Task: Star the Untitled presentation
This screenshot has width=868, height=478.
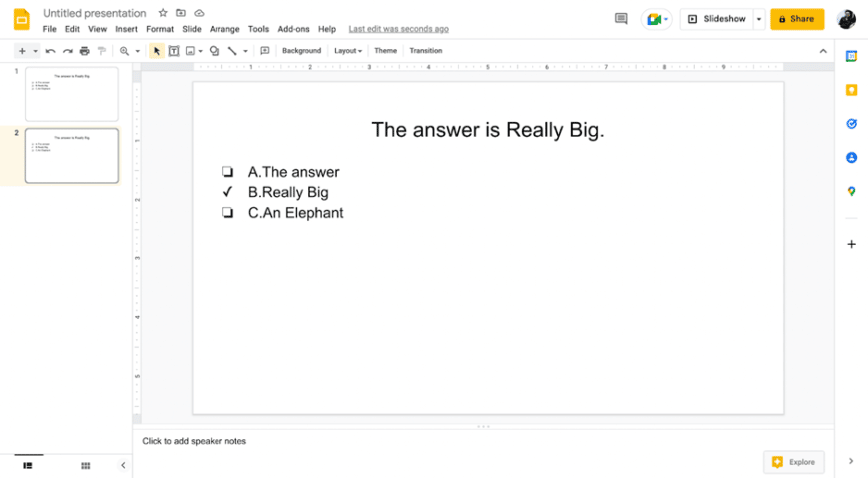Action: (x=163, y=13)
